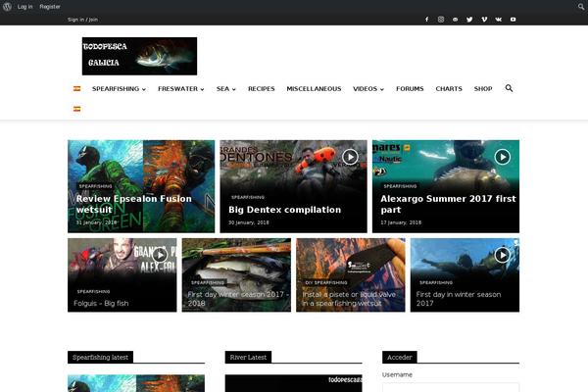
Task: Open the admin bar search icon
Action: pyautogui.click(x=581, y=7)
